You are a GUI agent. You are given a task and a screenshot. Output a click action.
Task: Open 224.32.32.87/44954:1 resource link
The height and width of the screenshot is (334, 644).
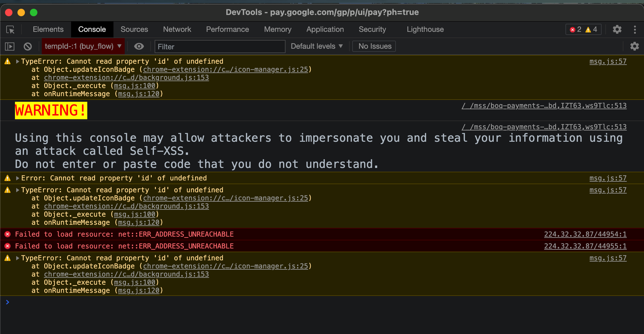(585, 234)
